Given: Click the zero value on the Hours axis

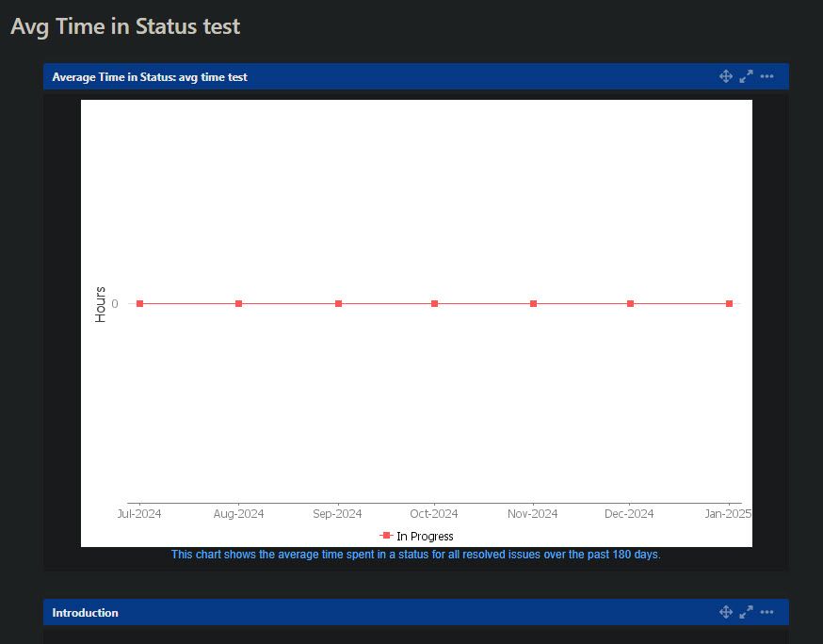Looking at the screenshot, I should (x=115, y=303).
